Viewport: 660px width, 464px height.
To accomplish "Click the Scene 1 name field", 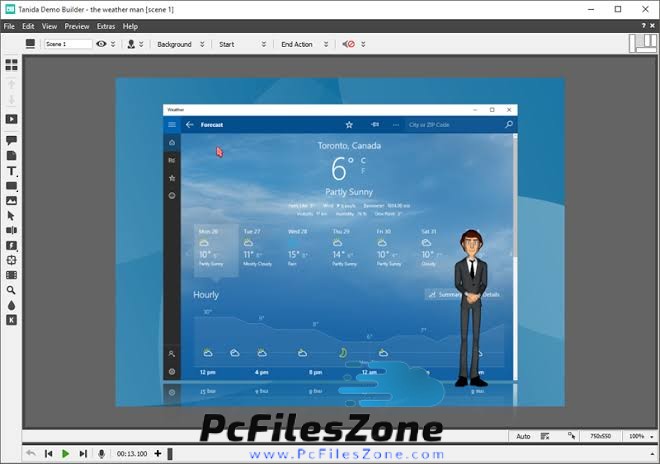I will click(x=67, y=44).
